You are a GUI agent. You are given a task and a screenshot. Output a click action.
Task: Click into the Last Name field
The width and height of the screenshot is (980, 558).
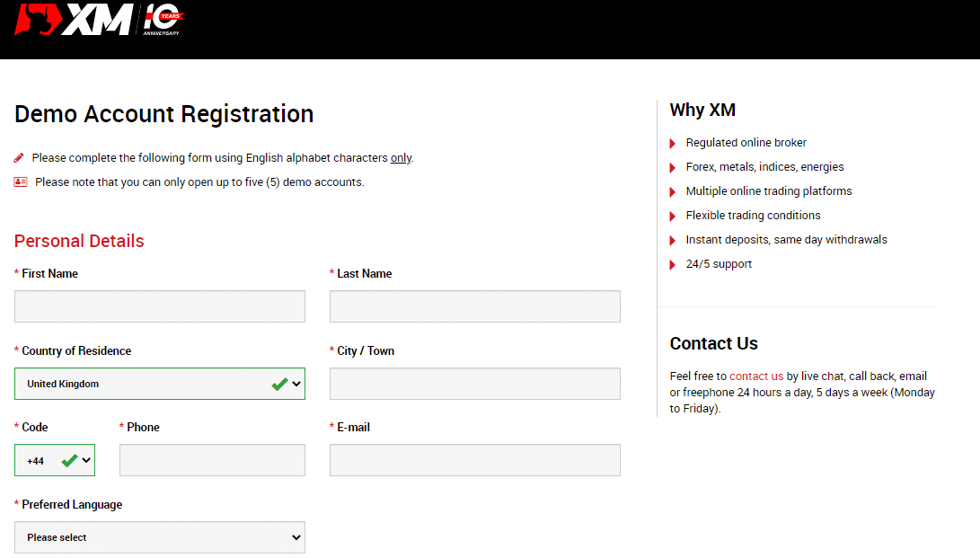(474, 306)
